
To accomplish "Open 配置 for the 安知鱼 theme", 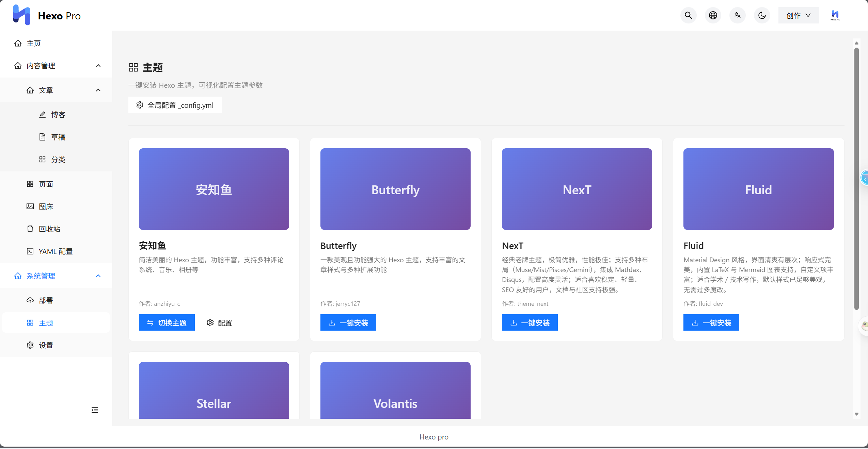I will (x=219, y=322).
